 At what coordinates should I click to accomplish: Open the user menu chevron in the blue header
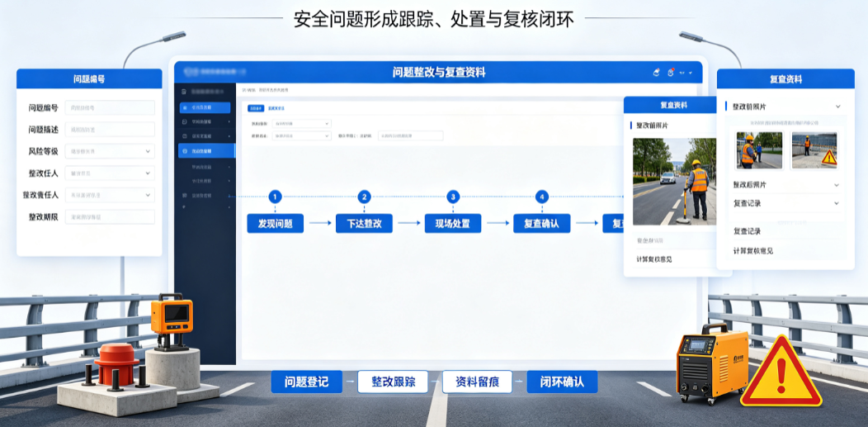691,73
